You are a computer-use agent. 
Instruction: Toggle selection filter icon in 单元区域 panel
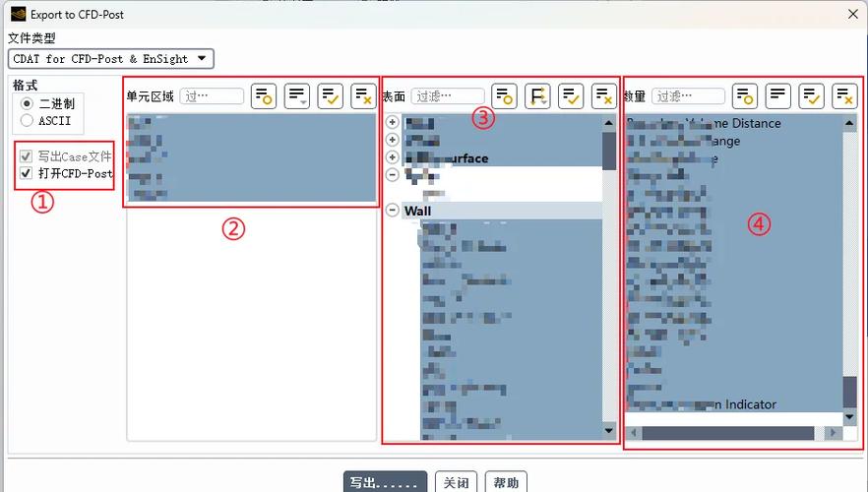coord(264,96)
